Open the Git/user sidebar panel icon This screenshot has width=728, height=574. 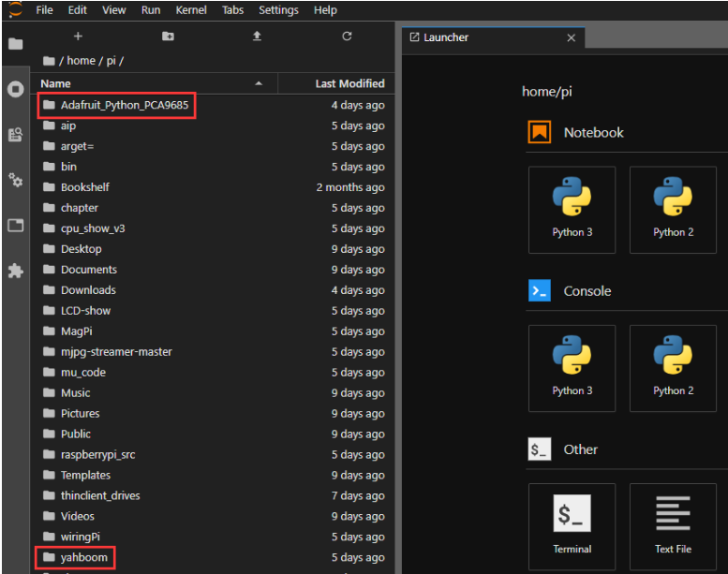coord(16,135)
